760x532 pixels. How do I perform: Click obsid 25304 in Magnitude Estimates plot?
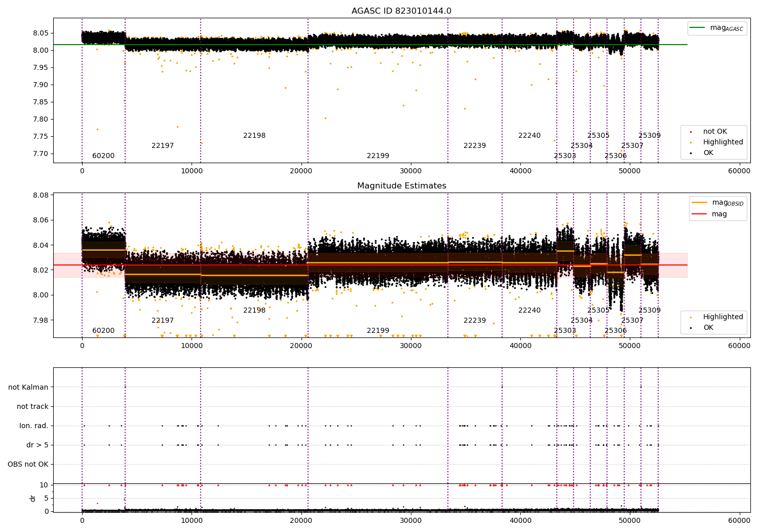tap(582, 321)
